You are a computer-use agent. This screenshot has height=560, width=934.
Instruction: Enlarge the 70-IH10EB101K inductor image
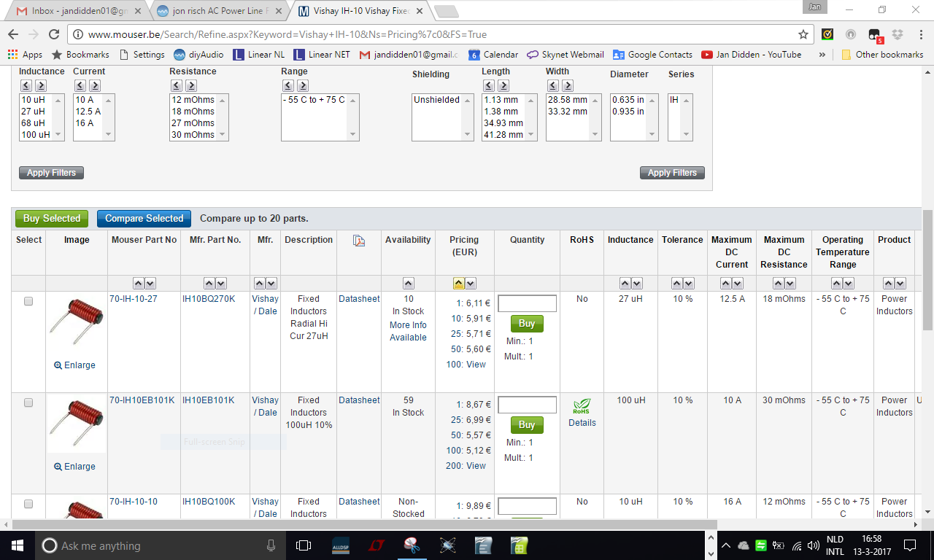[74, 467]
